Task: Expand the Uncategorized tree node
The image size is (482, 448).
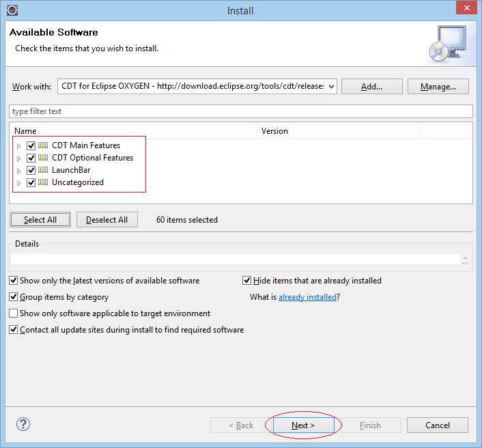Action: (x=18, y=183)
